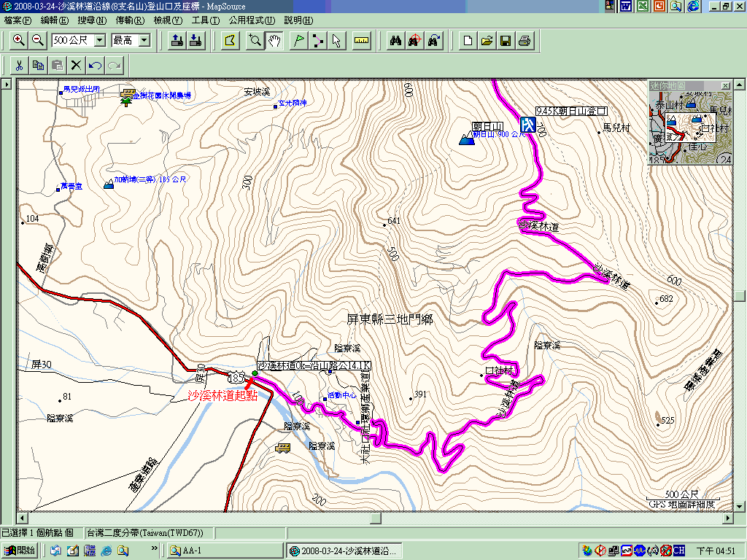Paste from clipboard icon
The image size is (747, 560).
57,65
